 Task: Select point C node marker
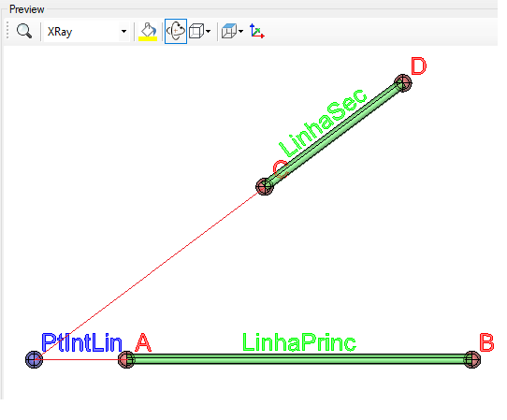click(x=265, y=186)
